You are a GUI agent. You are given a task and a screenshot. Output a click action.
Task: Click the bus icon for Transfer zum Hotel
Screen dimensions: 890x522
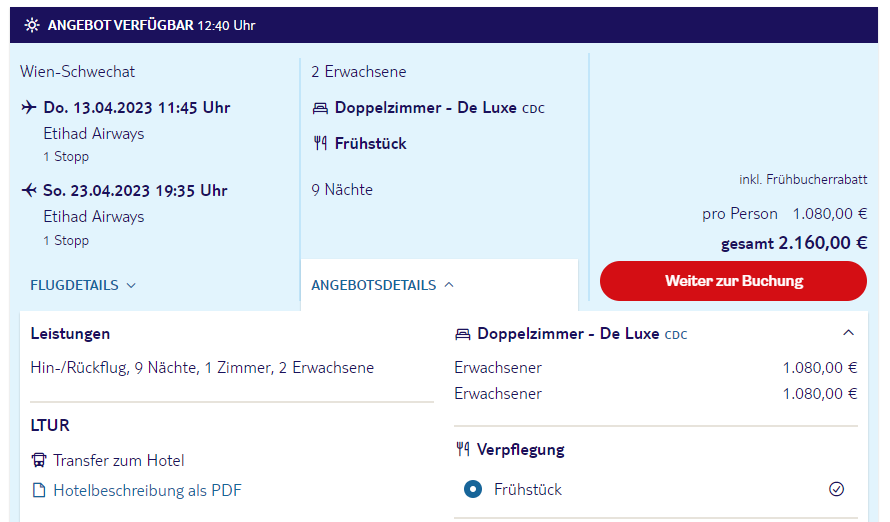point(39,460)
